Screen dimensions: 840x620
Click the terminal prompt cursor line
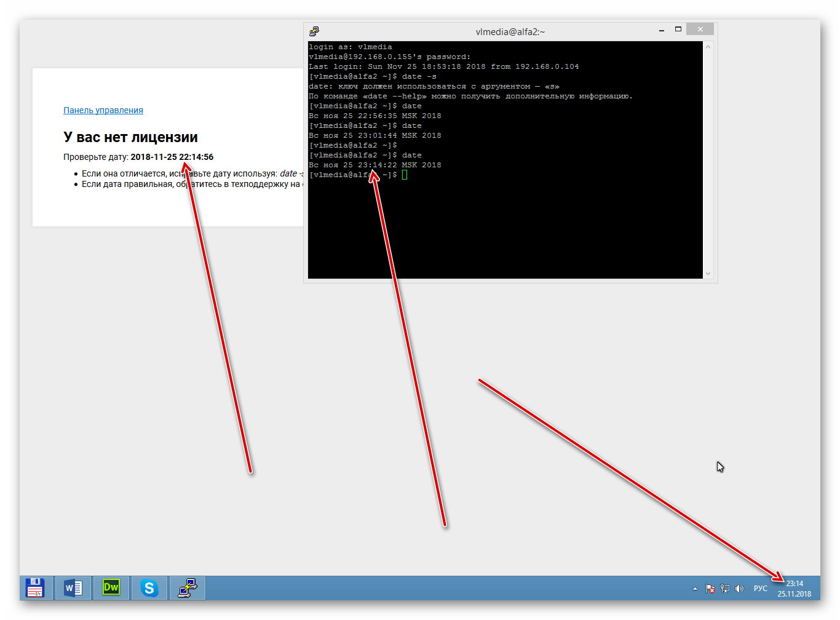point(404,175)
